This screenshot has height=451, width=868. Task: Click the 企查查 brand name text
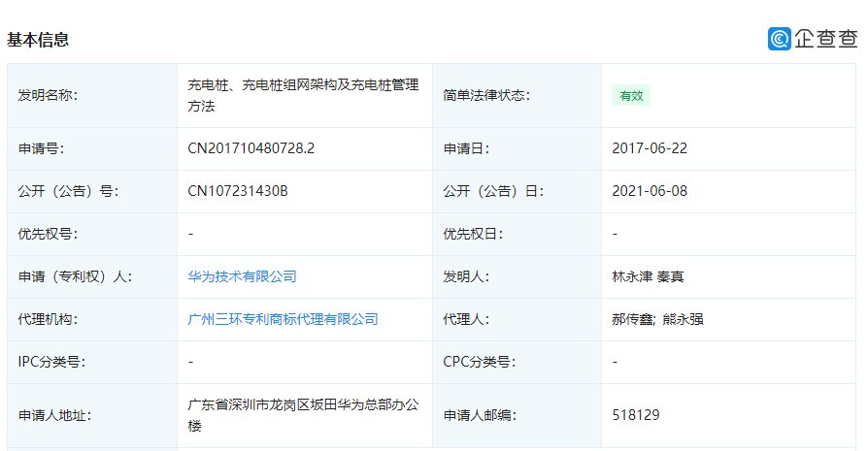click(x=826, y=39)
